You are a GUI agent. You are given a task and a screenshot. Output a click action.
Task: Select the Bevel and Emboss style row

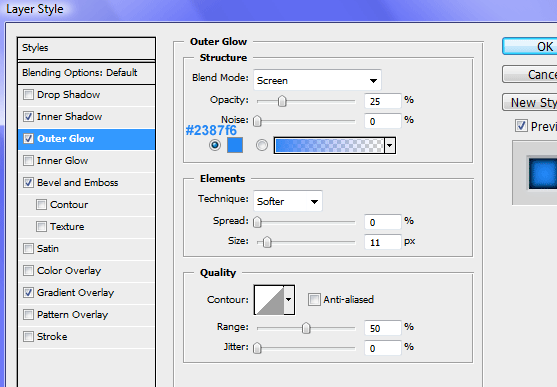[x=86, y=183]
